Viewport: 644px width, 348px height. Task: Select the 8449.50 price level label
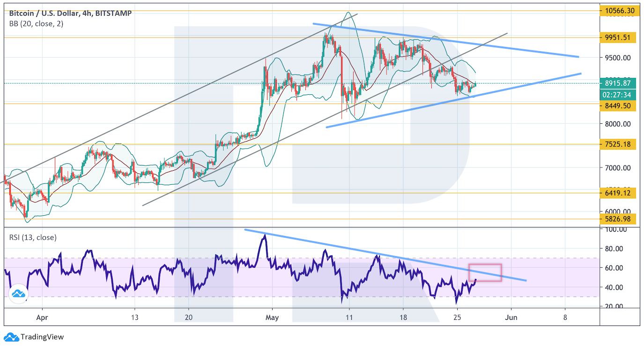click(618, 106)
